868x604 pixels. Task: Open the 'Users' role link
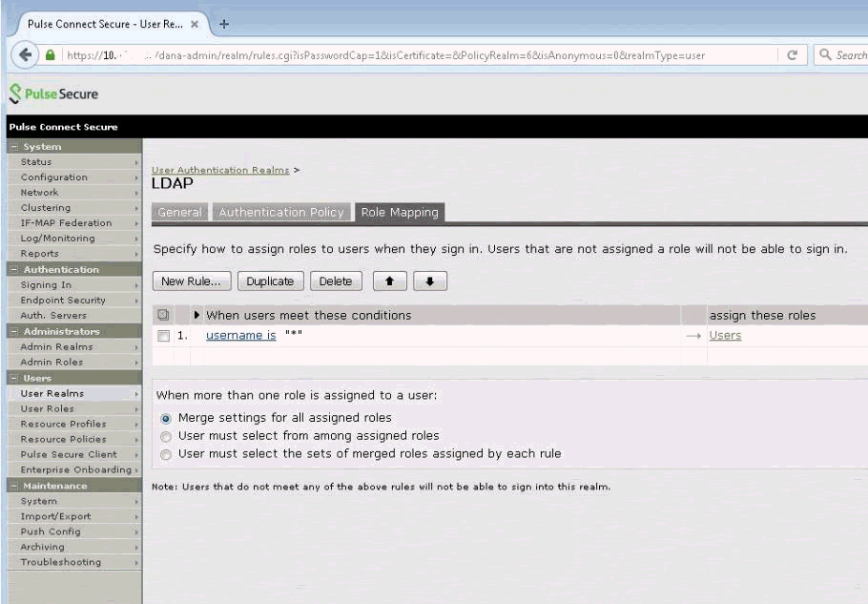pos(725,336)
